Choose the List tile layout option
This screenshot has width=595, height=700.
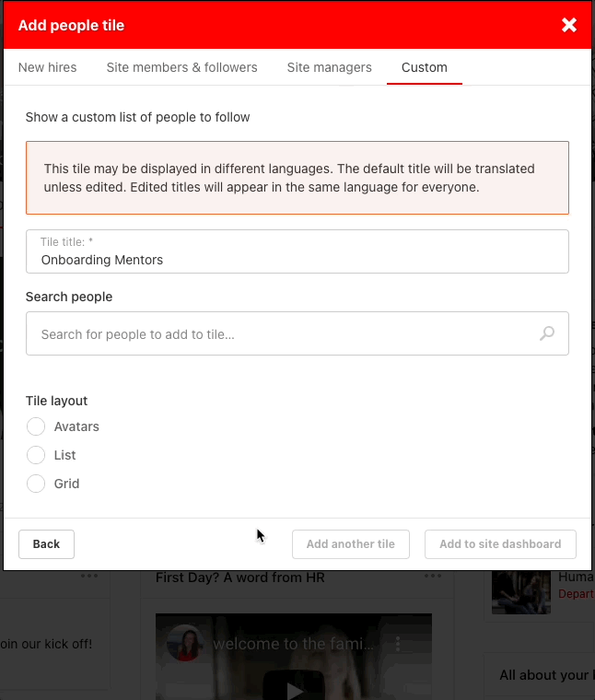point(36,455)
